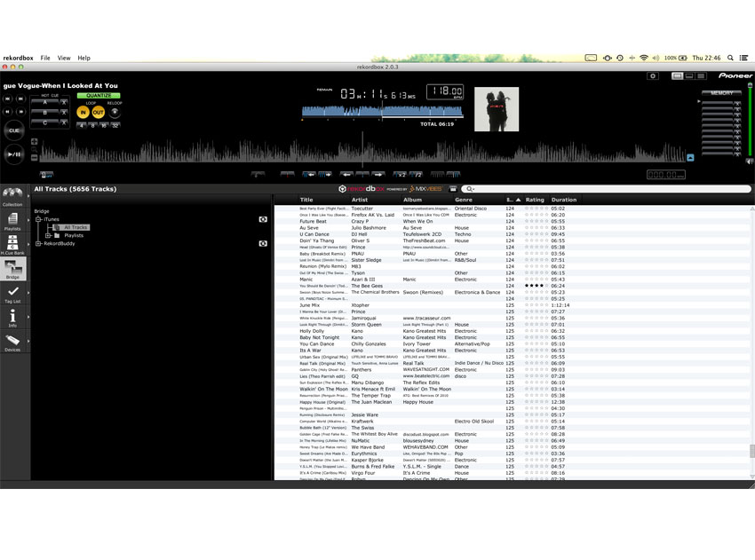The height and width of the screenshot is (560, 755).
Task: Open the H.Cue Bank panel
Action: (12, 245)
